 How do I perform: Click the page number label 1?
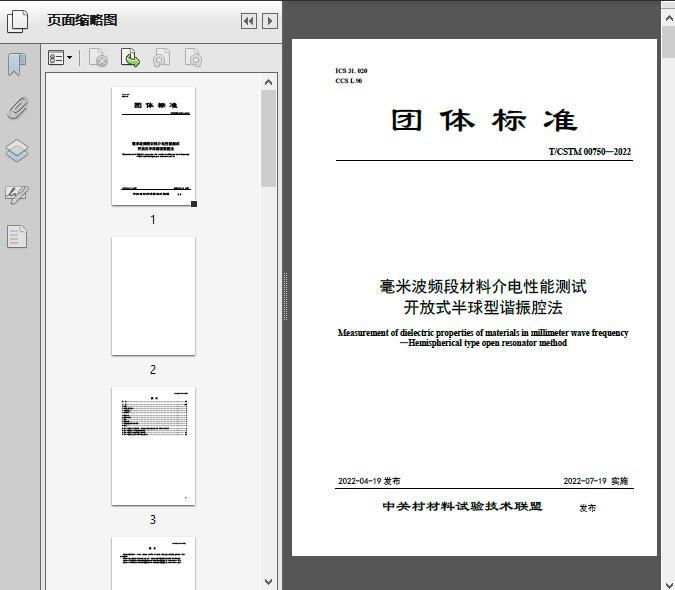153,219
